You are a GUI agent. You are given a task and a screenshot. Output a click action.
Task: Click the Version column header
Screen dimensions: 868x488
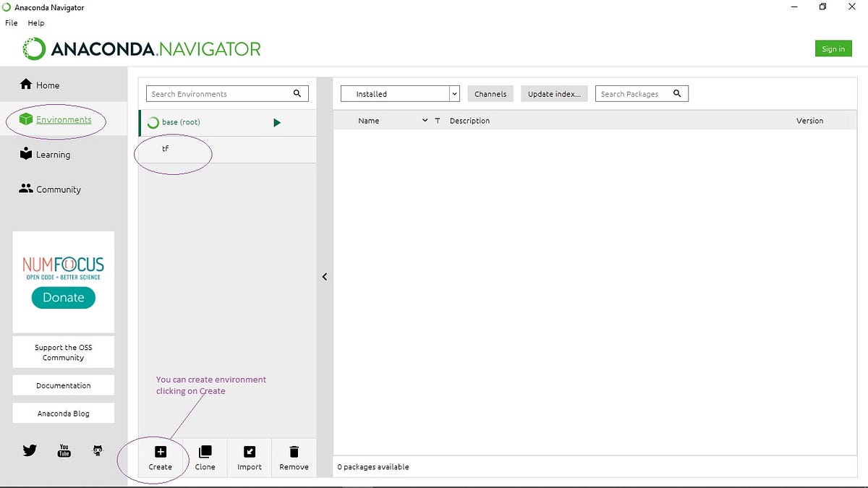tap(809, 121)
